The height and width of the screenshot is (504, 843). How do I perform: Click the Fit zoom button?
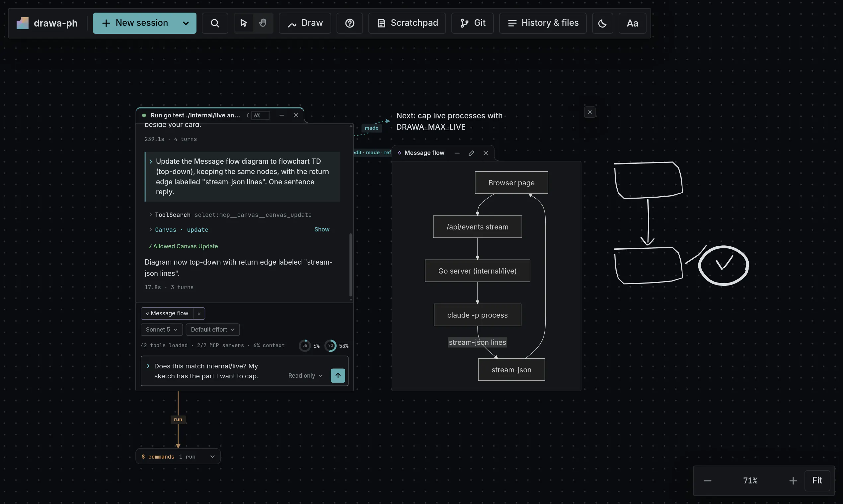(x=817, y=480)
